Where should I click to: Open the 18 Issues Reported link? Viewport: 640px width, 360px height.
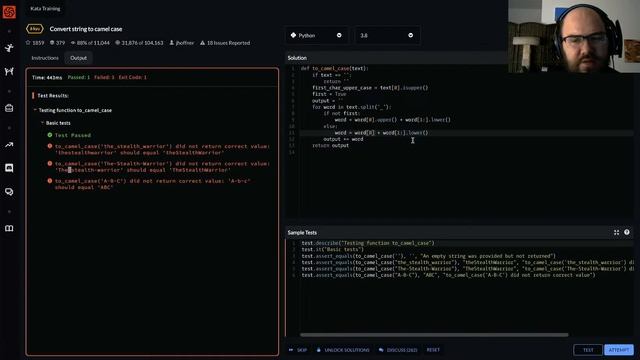(228, 42)
